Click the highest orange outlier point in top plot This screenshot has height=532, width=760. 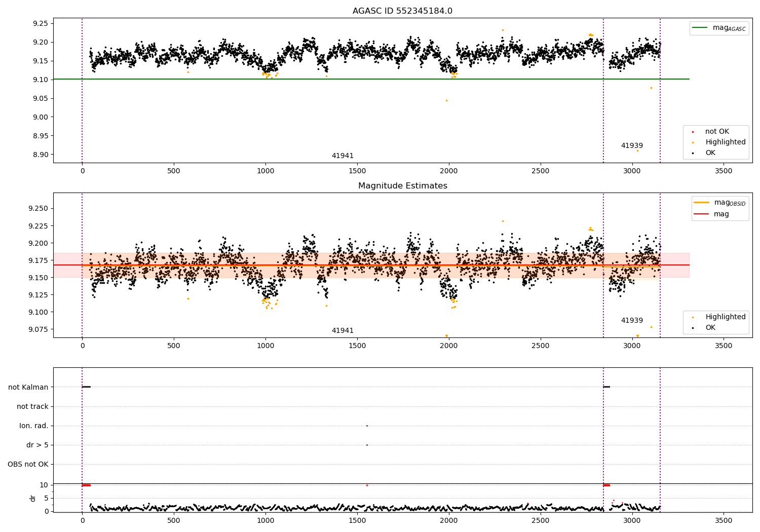click(x=503, y=30)
